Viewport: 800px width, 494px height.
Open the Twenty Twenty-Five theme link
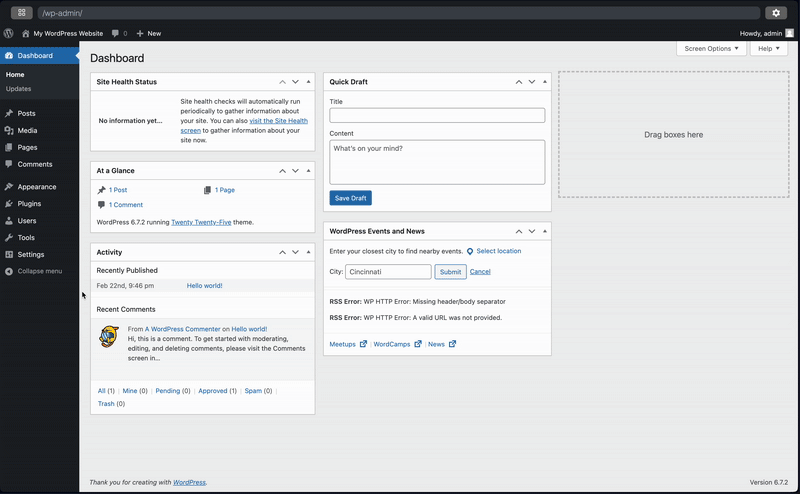point(201,223)
